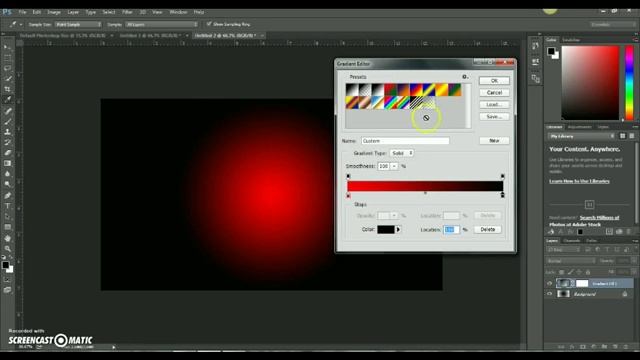Open the History collapsed panel icon
This screenshot has height=360, width=640.
click(x=535, y=46)
